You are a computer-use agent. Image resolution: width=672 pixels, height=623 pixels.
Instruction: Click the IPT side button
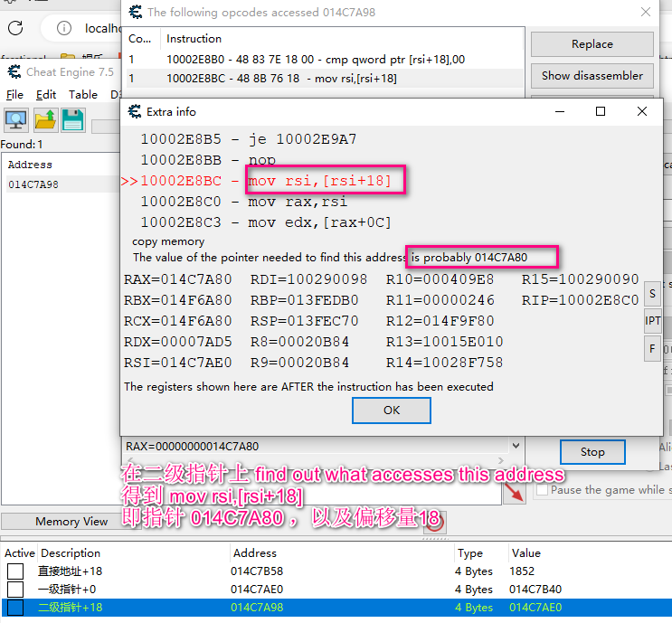[x=652, y=321]
